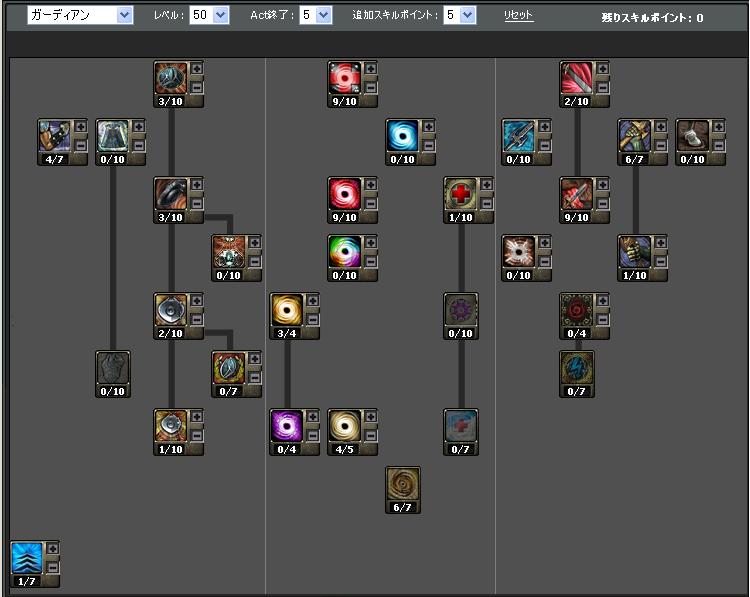Screen dimensions: 750x597
Task: Select the rainbow vortex skill icon 0/10
Action: pos(344,252)
